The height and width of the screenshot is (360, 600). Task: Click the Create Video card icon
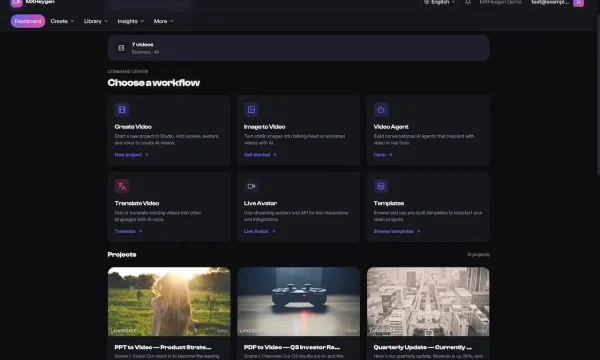(122, 110)
